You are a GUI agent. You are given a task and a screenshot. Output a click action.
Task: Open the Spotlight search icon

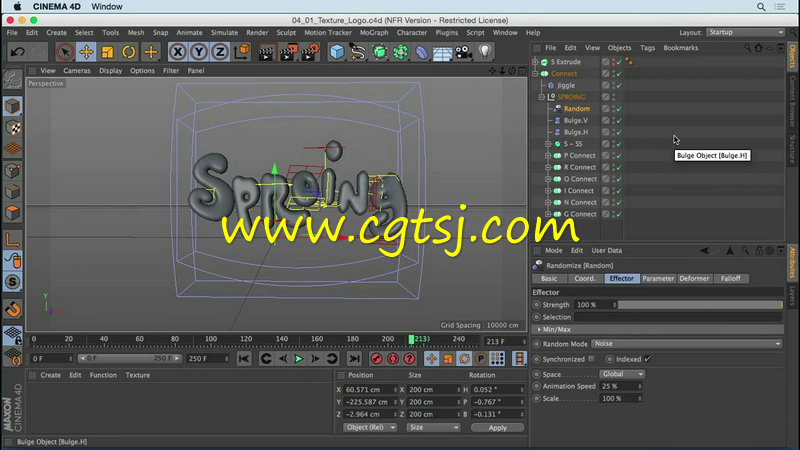point(761,7)
